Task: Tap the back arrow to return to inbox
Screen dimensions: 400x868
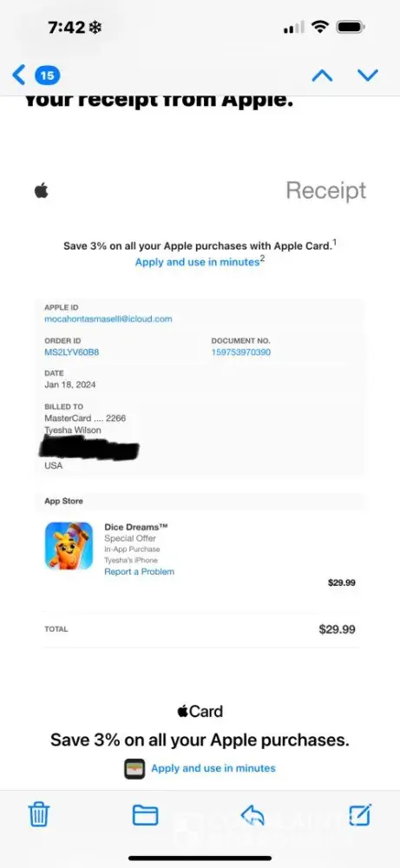Action: tap(18, 75)
